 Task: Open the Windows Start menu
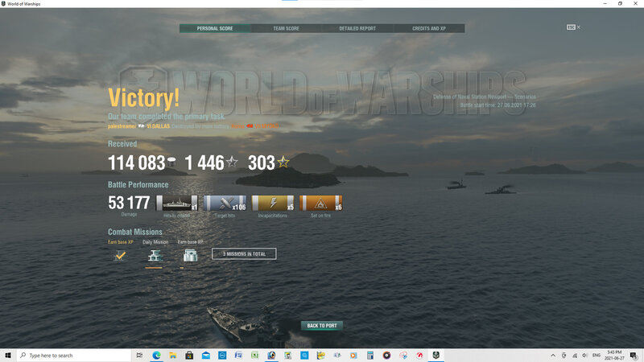pos(8,356)
